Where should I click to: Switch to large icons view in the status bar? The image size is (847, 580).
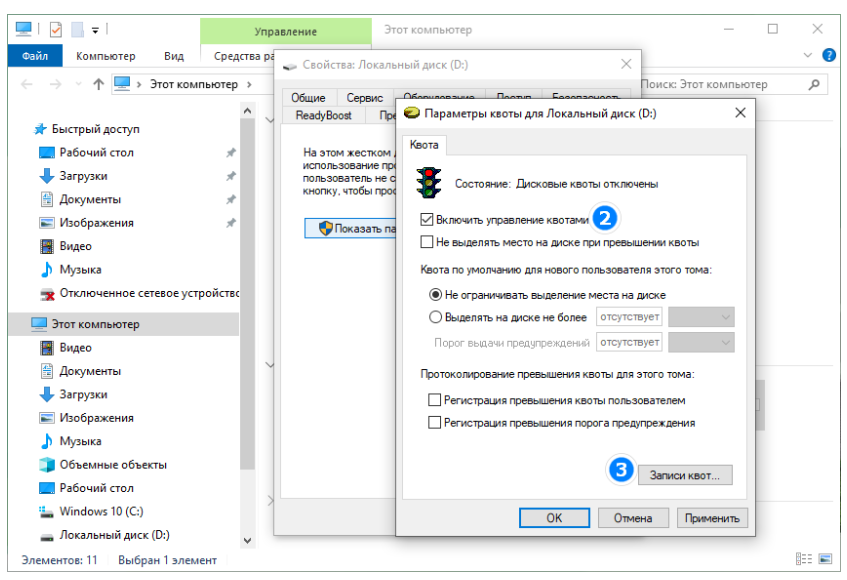click(x=825, y=559)
